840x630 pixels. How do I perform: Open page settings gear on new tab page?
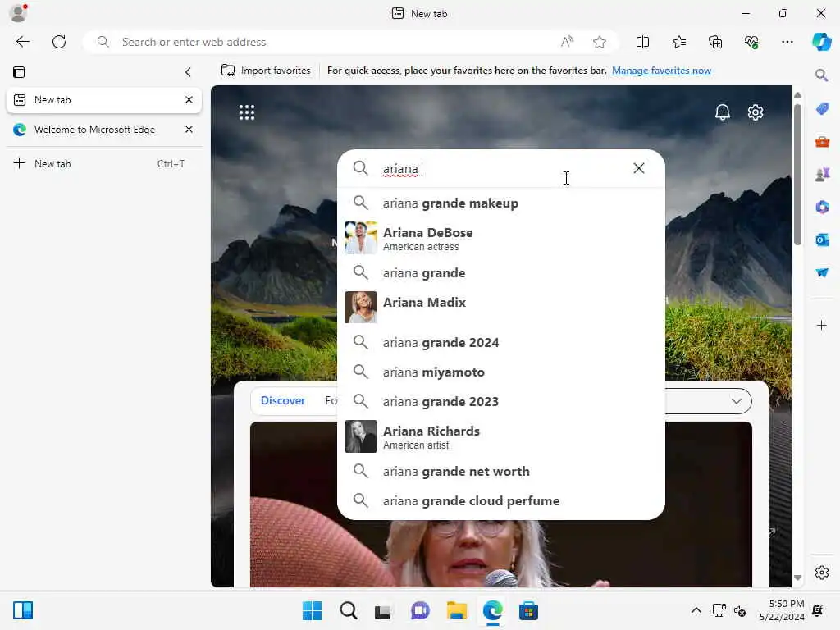756,112
